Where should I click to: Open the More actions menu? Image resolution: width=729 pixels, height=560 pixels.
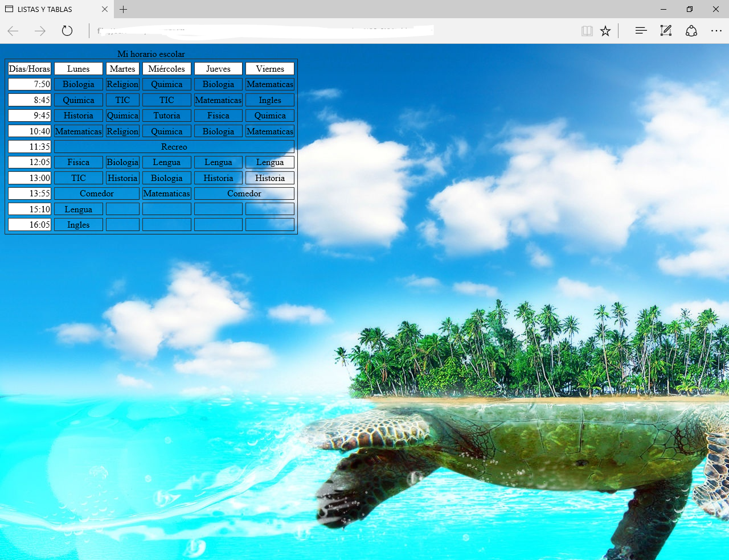click(x=716, y=31)
